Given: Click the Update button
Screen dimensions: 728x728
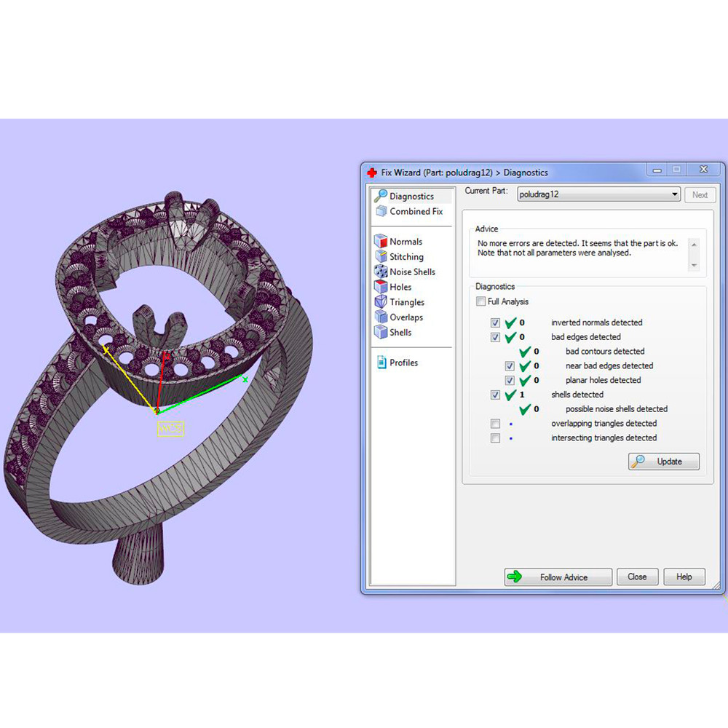Looking at the screenshot, I should (x=663, y=462).
